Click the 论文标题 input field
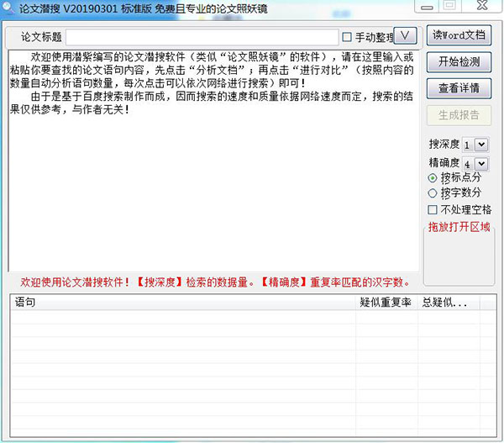 click(202, 37)
